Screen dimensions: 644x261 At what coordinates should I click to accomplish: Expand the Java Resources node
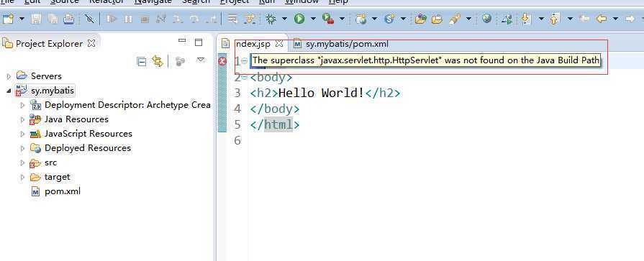click(23, 119)
